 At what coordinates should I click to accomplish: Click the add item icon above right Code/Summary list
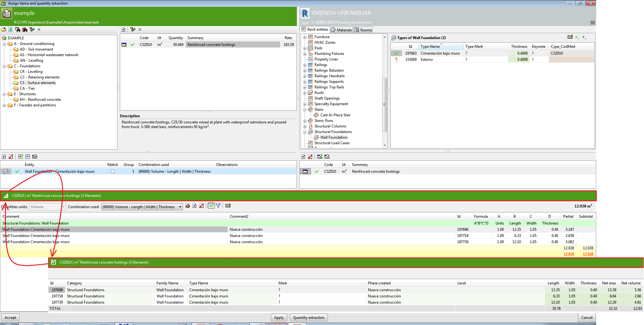pyautogui.click(x=303, y=157)
